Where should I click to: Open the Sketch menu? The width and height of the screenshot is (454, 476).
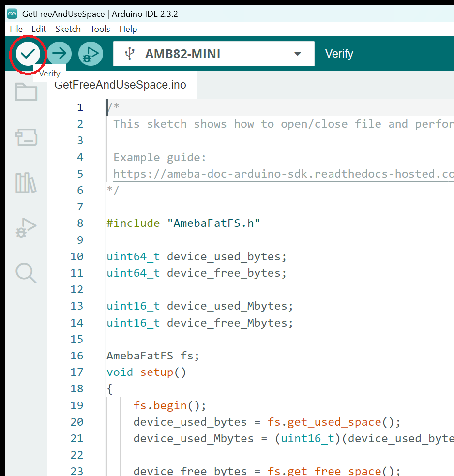click(68, 29)
